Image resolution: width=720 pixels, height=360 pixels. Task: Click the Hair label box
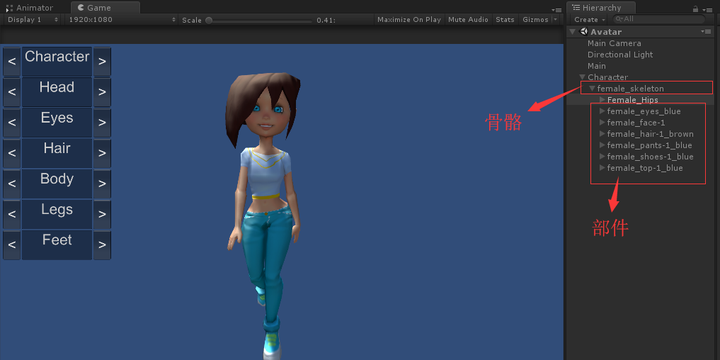pos(57,153)
